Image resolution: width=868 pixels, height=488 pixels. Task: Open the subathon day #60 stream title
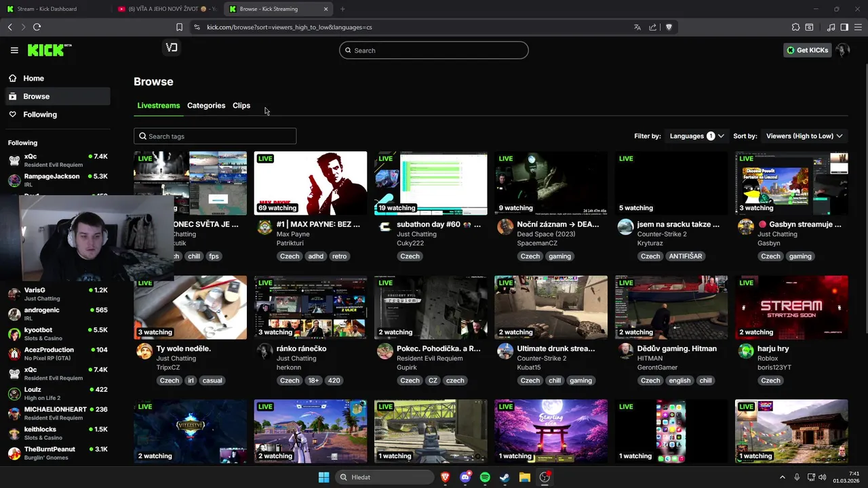tap(439, 224)
